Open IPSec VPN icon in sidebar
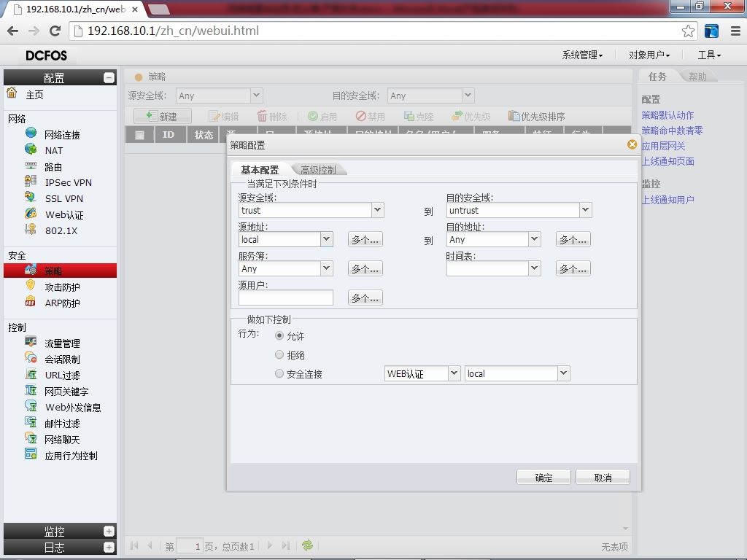This screenshot has height=560, width=747. pos(31,181)
